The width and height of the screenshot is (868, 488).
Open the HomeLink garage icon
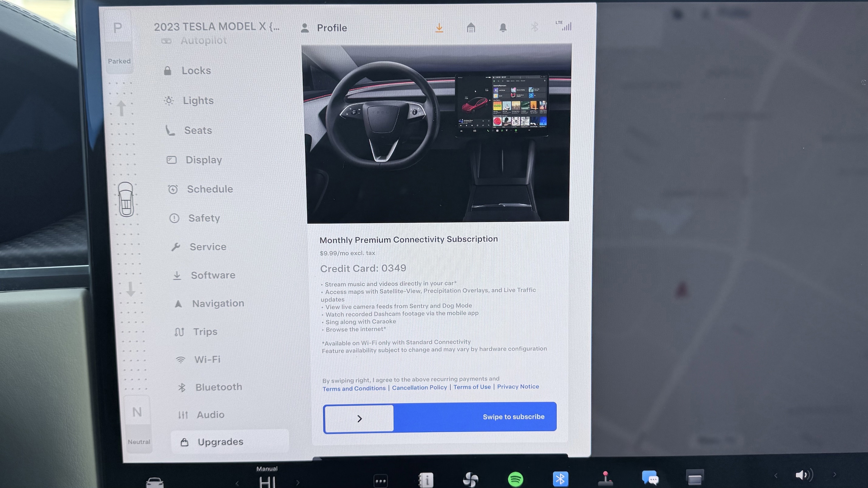[x=471, y=27]
